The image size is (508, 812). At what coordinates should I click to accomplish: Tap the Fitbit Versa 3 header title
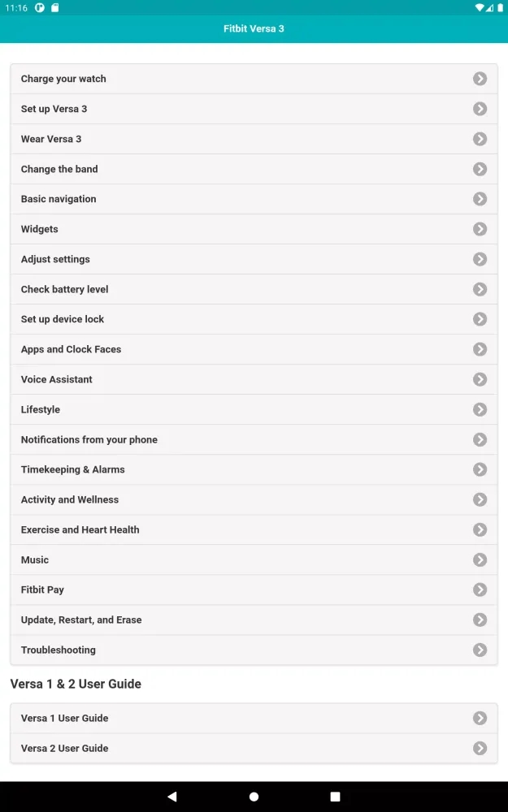pos(254,28)
